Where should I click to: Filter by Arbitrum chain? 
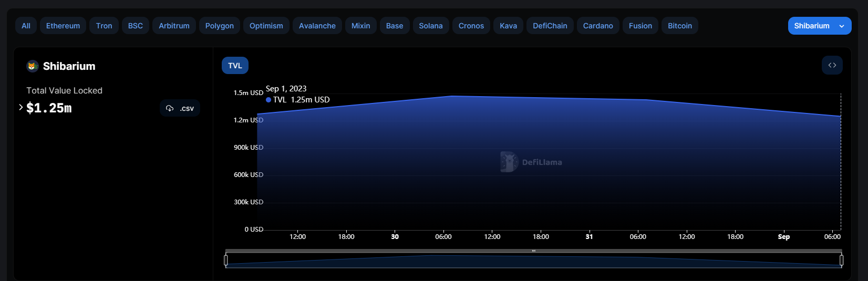coord(174,26)
